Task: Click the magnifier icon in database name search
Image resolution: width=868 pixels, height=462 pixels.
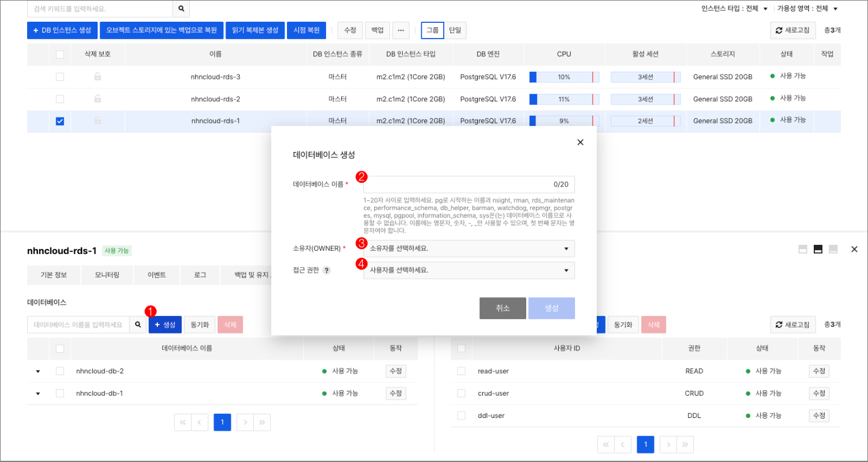Action: coord(139,324)
